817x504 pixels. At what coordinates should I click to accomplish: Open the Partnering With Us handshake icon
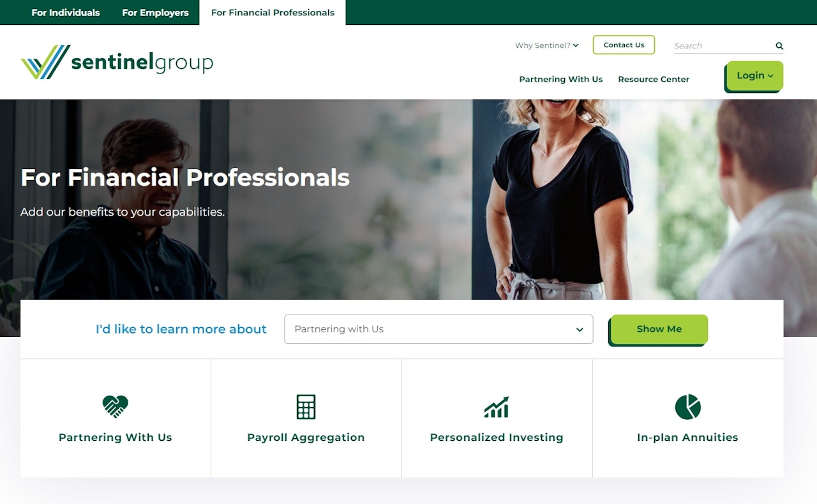(116, 406)
